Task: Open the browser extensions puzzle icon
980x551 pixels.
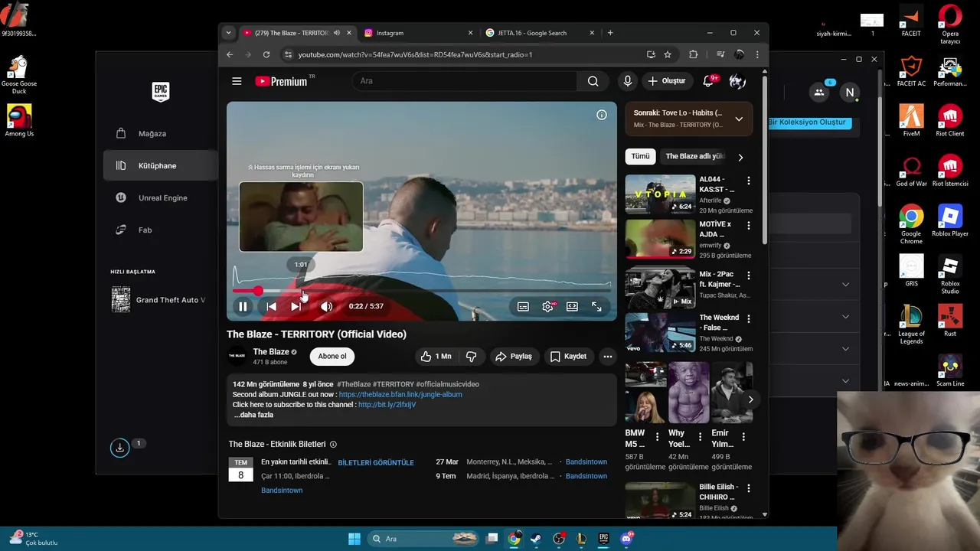Action: coord(694,54)
